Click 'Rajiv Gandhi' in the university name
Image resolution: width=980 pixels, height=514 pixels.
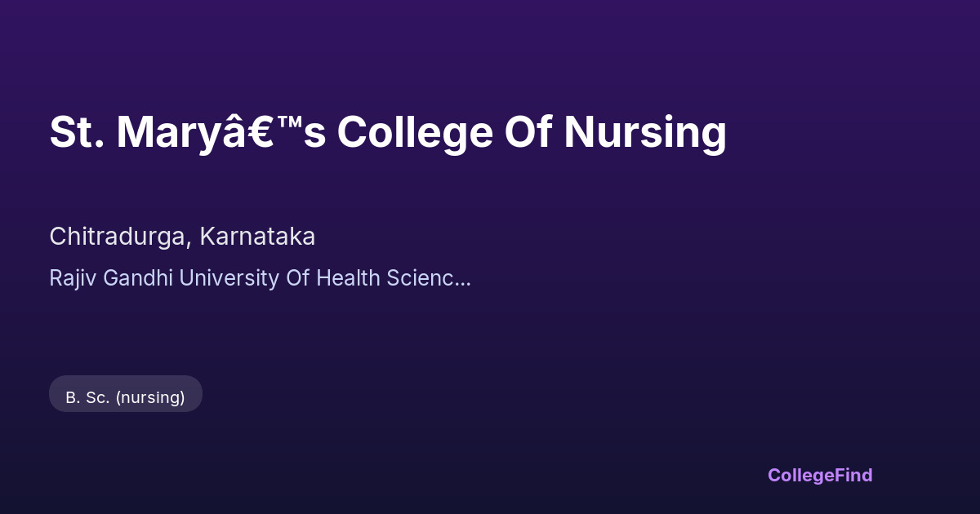coord(111,278)
